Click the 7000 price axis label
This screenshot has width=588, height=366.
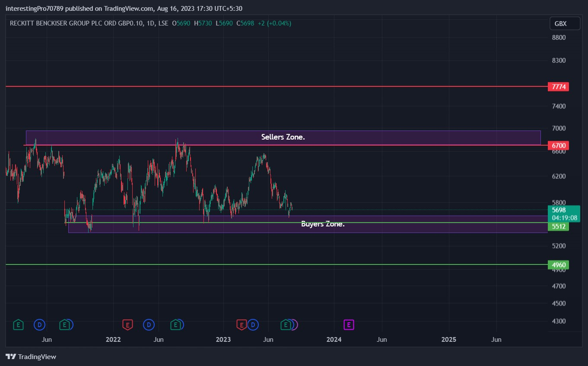[x=559, y=128]
